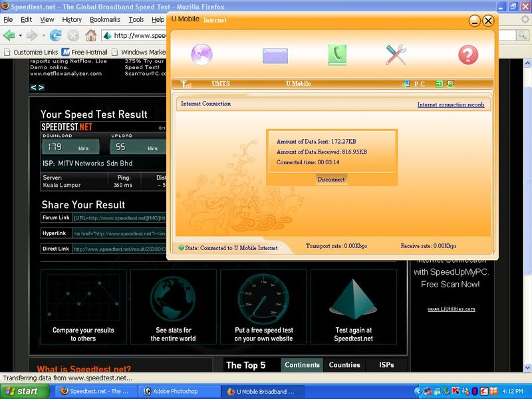Click the green safely remove hardware tray icon
This screenshot has height=399, width=532.
pos(446,391)
